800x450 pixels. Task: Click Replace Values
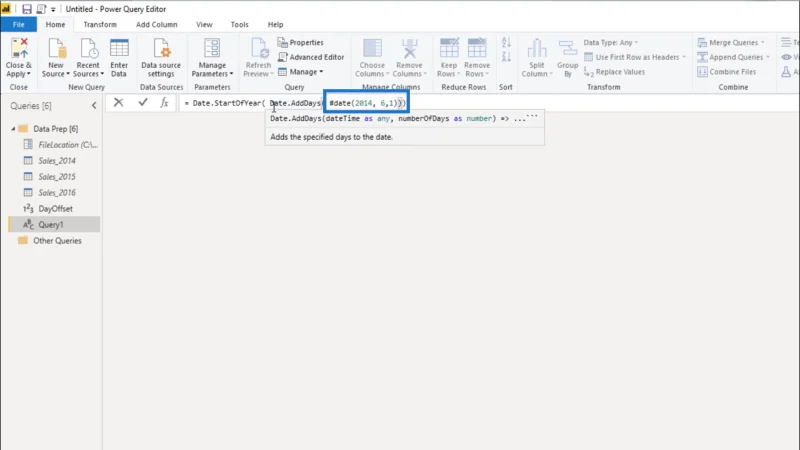pyautogui.click(x=614, y=72)
